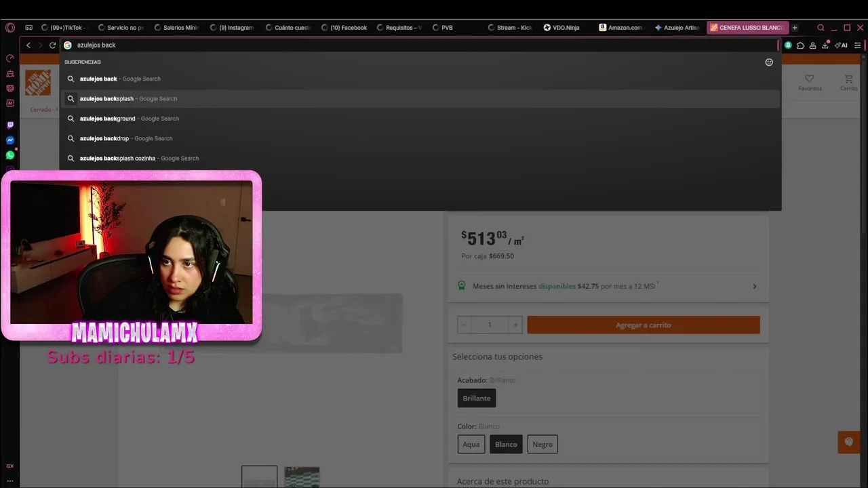
Task: Switch to the Requisitos tab
Action: (400, 28)
